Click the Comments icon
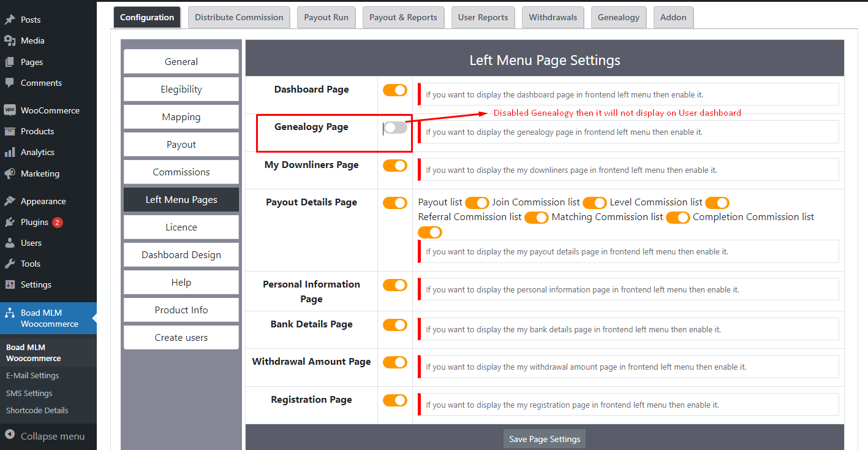The width and height of the screenshot is (868, 450). pyautogui.click(x=9, y=83)
